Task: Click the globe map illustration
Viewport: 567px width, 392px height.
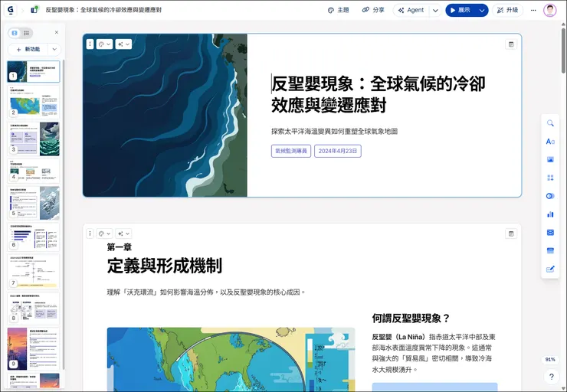Action: point(231,360)
